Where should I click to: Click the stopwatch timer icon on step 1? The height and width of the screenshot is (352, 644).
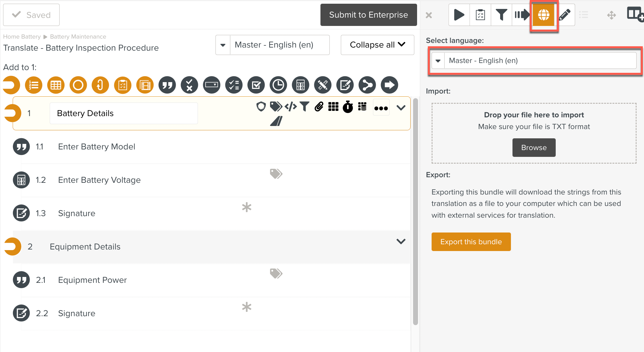click(348, 107)
